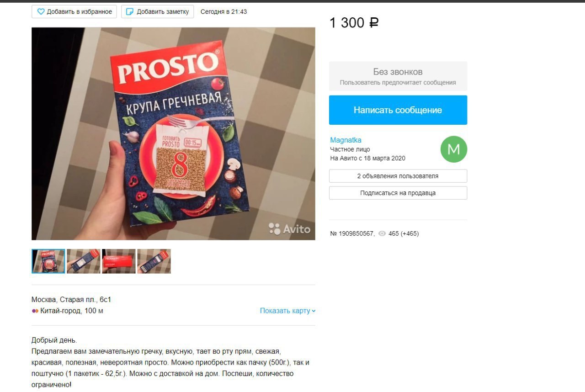Open the Добавить заметку note button
Image resolution: width=585 pixels, height=392 pixels.
(x=157, y=11)
